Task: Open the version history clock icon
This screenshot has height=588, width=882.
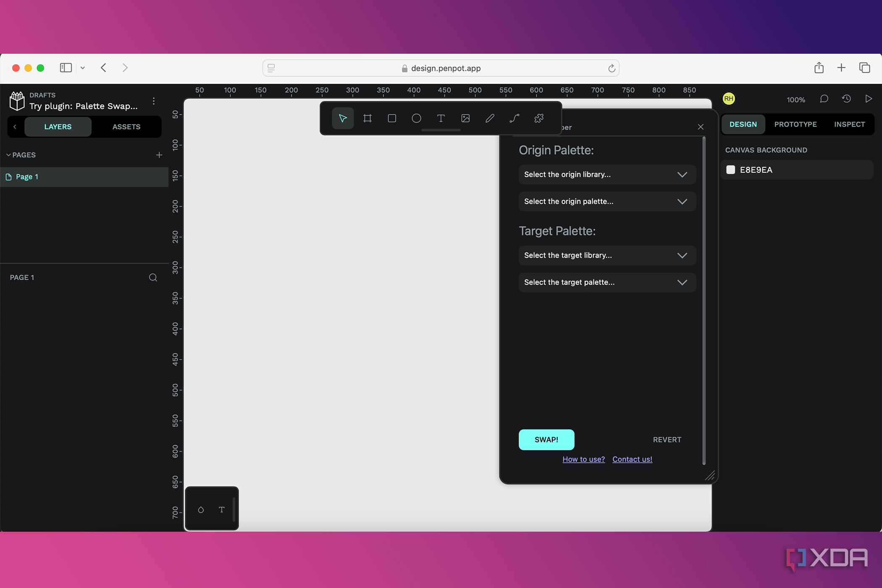Action: pos(846,99)
